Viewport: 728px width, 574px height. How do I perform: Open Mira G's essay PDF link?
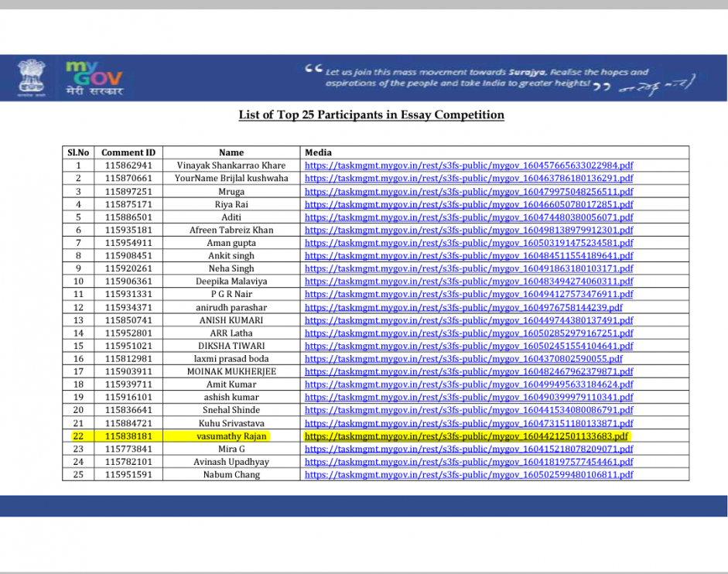[468, 449]
